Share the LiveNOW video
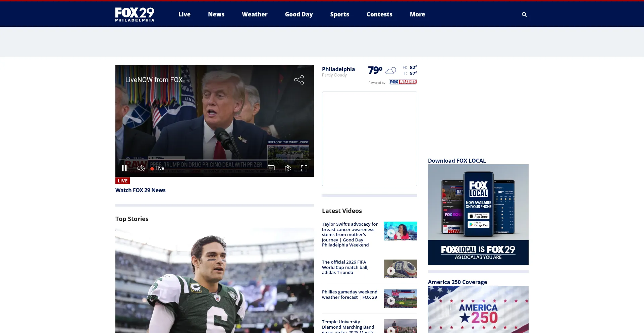644x333 pixels. tap(299, 80)
